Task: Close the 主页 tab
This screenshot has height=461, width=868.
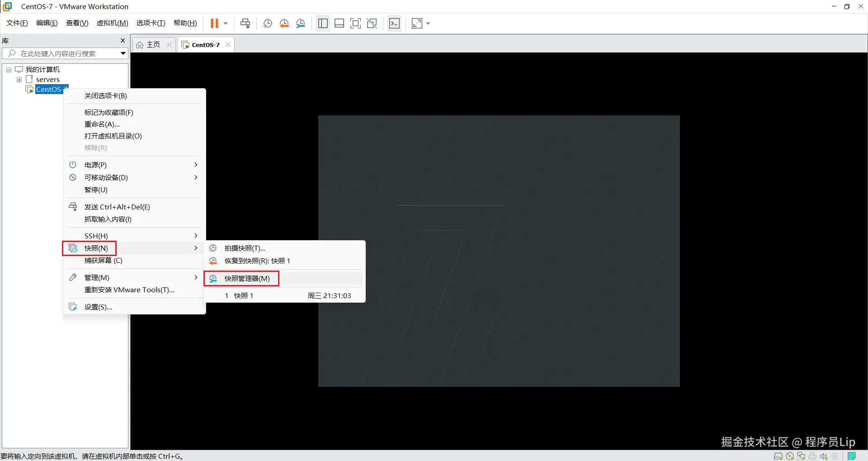Action: click(169, 44)
